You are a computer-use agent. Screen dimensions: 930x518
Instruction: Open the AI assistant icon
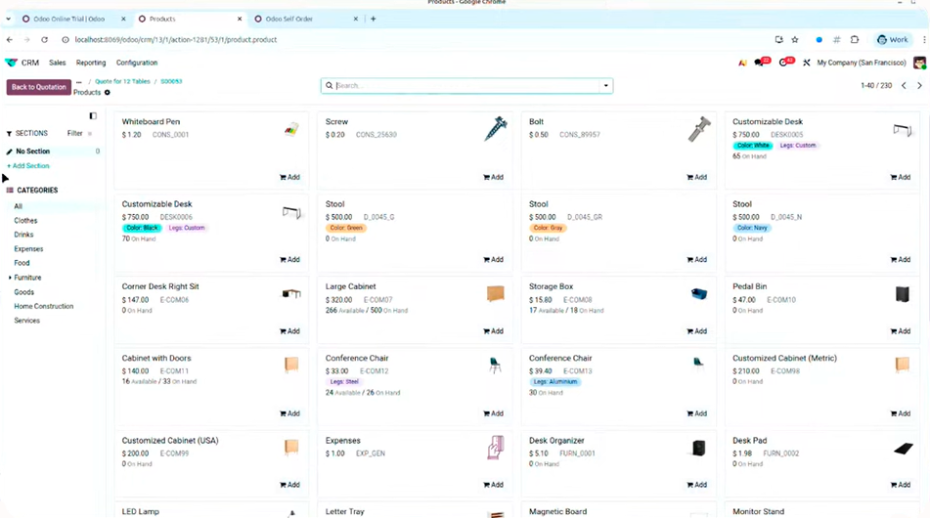[x=742, y=63]
